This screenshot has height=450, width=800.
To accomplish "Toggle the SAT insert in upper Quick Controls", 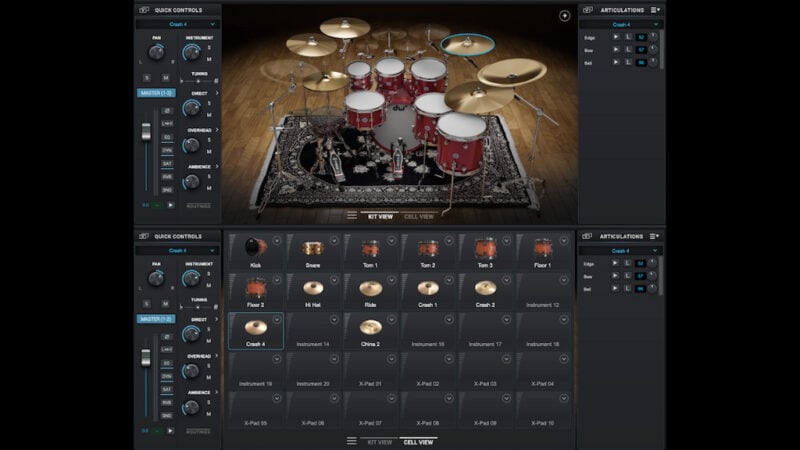I will 167,164.
